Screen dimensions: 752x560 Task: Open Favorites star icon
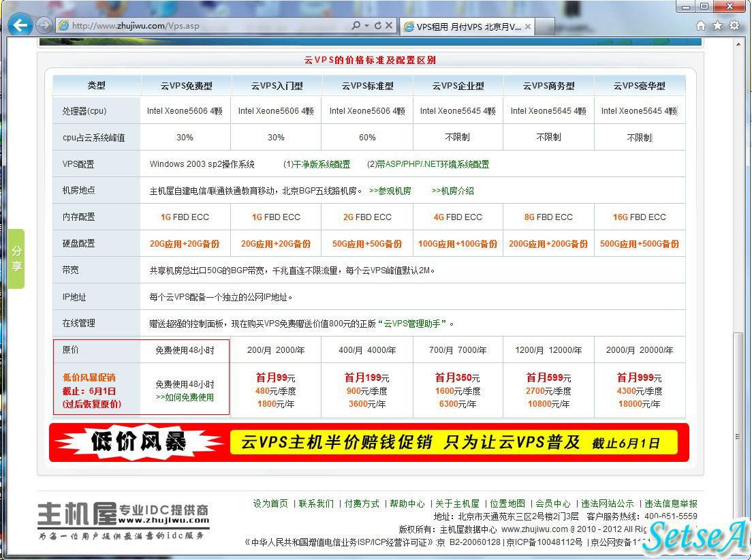pos(717,25)
